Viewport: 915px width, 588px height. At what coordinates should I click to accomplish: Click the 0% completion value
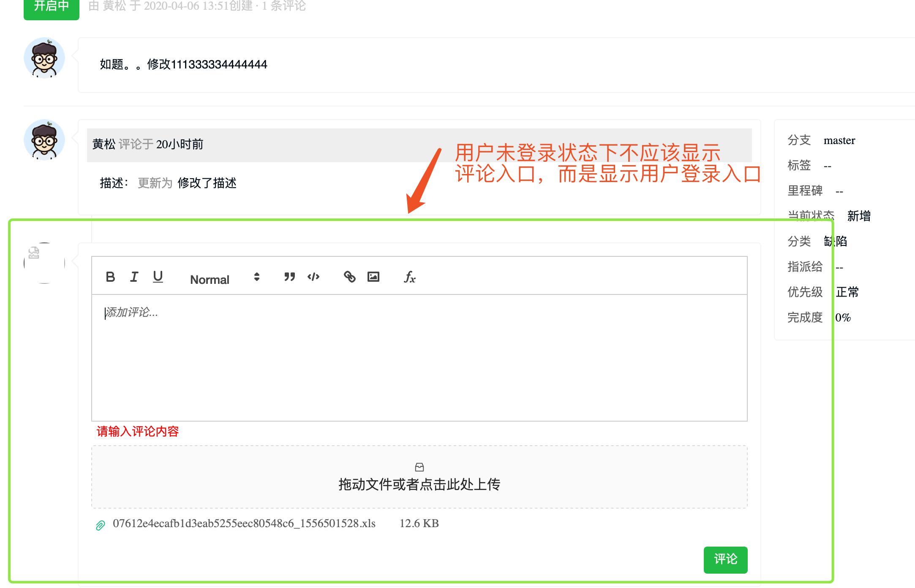(x=843, y=317)
